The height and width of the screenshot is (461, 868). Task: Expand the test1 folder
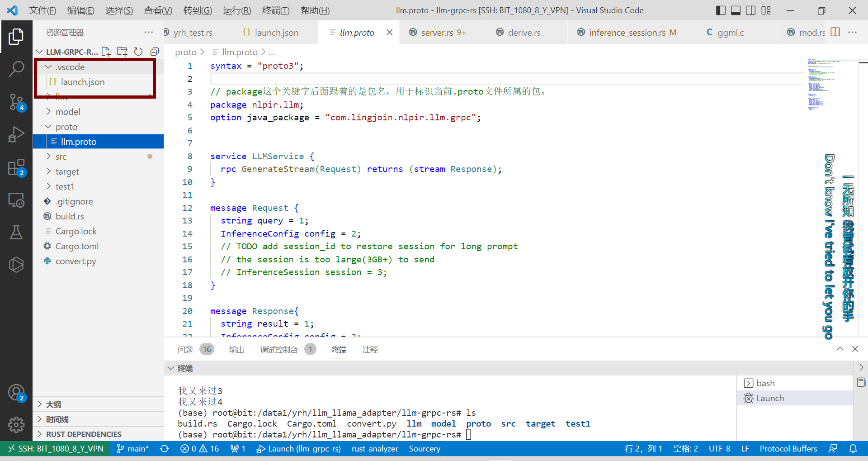coord(98,186)
